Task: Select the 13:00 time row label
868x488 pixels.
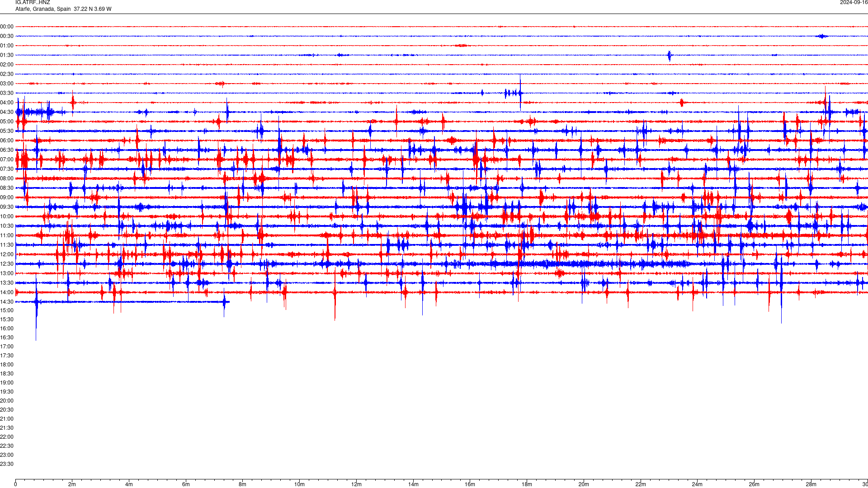Action: [x=7, y=273]
